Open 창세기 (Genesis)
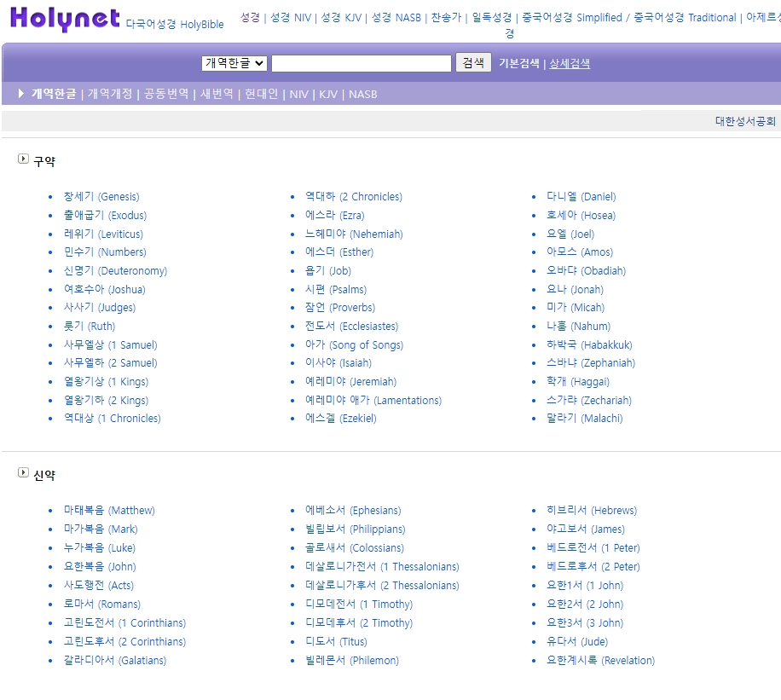This screenshot has width=781, height=700. tap(101, 197)
